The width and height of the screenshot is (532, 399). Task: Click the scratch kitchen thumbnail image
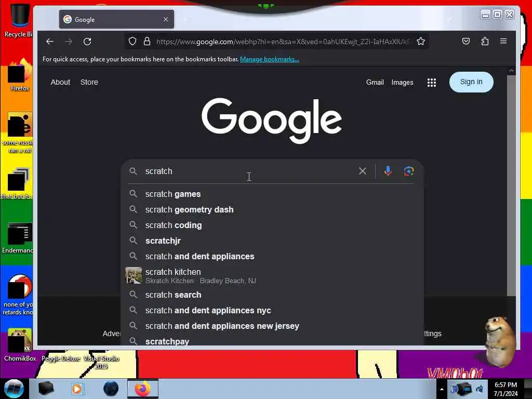[x=134, y=275]
